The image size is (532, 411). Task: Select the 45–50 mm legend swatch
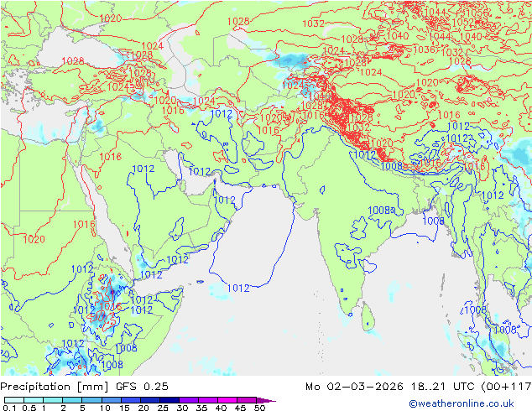point(247,400)
